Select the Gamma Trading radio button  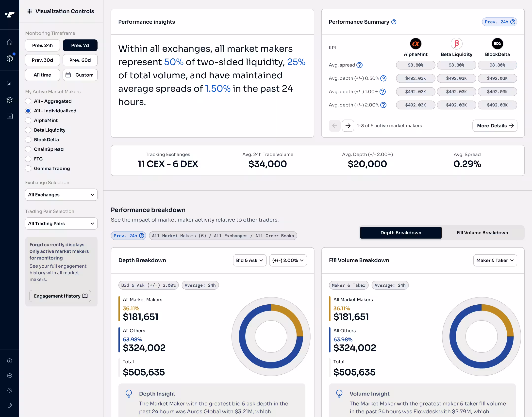[x=28, y=169]
